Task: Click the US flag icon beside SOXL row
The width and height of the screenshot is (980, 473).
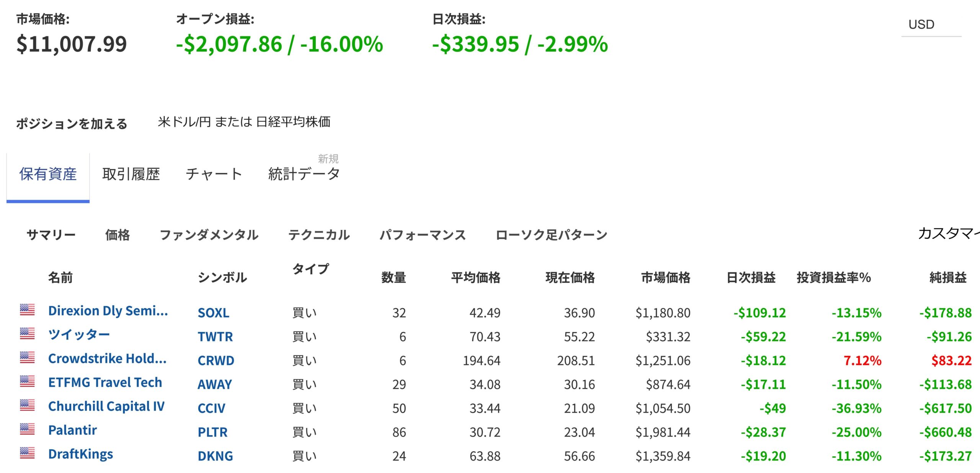Action: click(x=27, y=310)
